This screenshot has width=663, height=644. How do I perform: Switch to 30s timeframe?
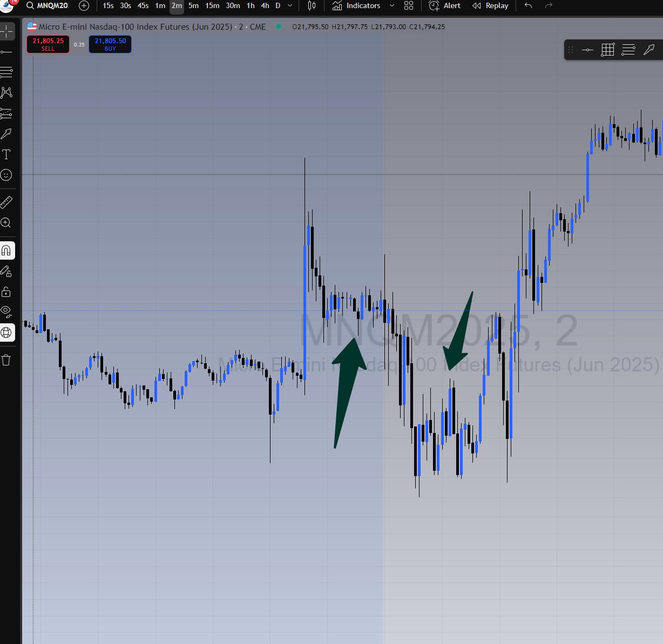[x=125, y=6]
